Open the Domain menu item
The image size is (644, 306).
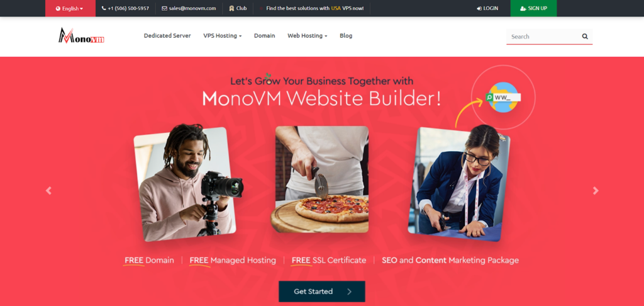[x=265, y=36]
